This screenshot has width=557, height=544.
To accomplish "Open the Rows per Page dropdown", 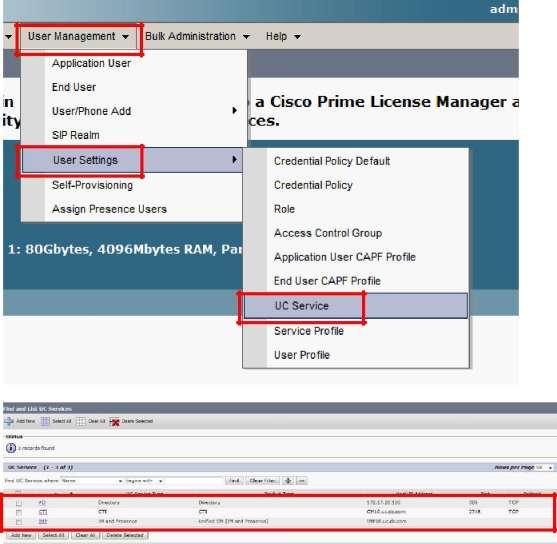I will [x=544, y=468].
